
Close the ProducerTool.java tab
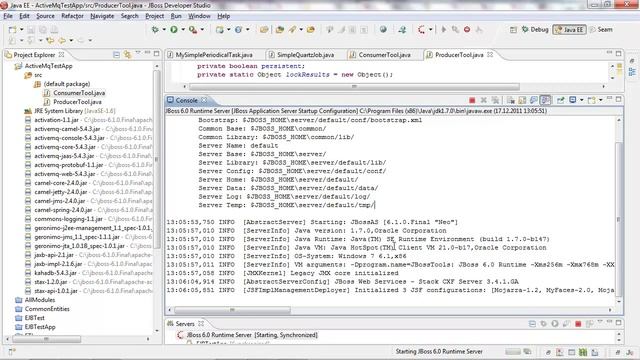[x=490, y=54]
